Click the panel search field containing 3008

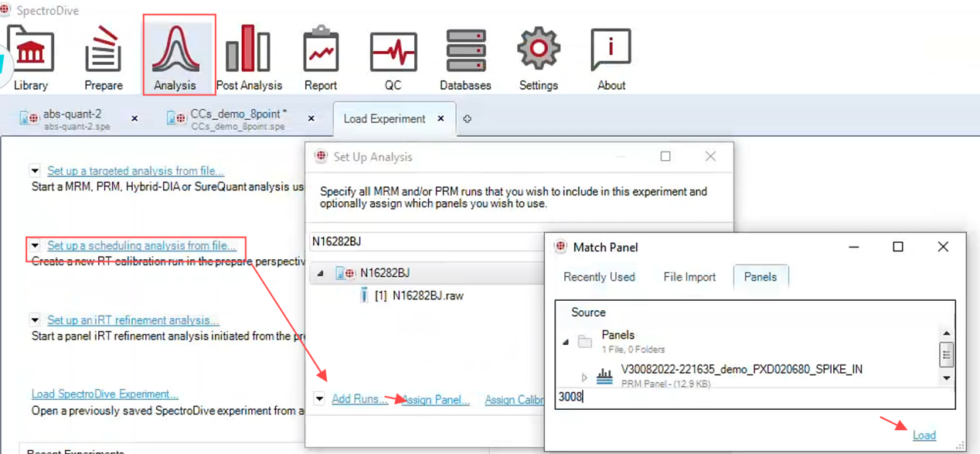(754, 397)
